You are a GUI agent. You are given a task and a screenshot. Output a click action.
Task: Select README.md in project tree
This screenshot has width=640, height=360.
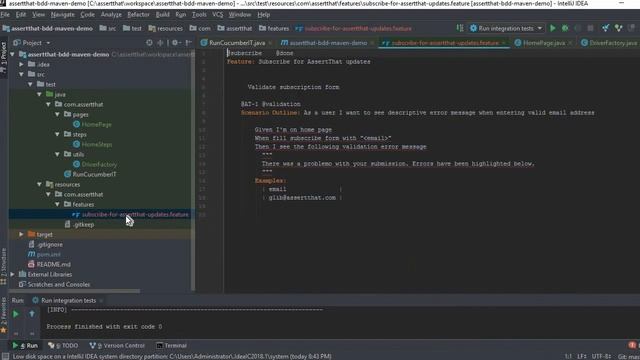(x=49, y=264)
